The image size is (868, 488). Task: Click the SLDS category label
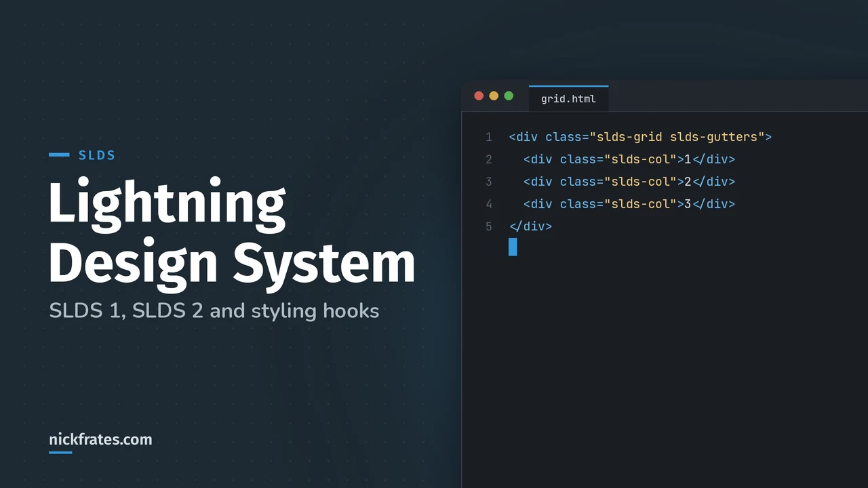pos(97,155)
